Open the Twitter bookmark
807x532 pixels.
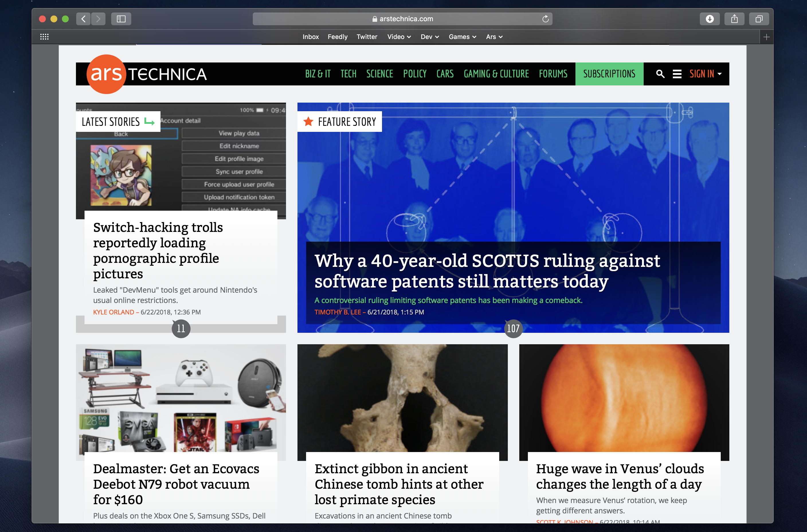(367, 37)
